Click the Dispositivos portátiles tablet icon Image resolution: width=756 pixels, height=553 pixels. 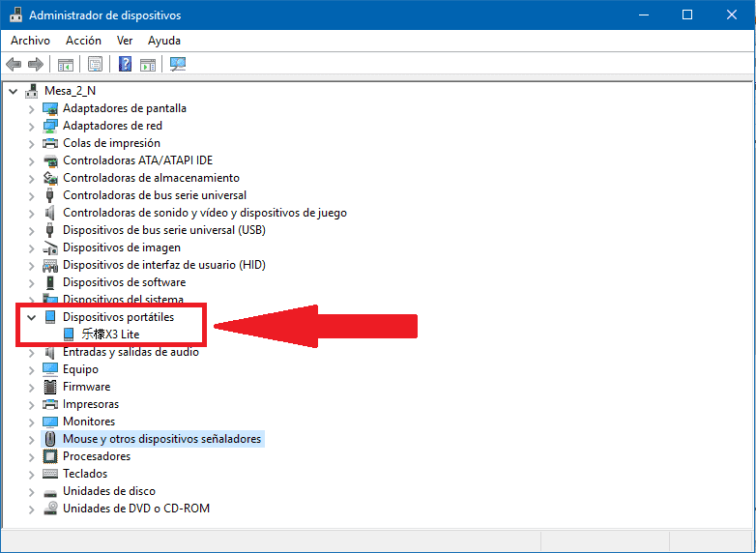tap(50, 317)
